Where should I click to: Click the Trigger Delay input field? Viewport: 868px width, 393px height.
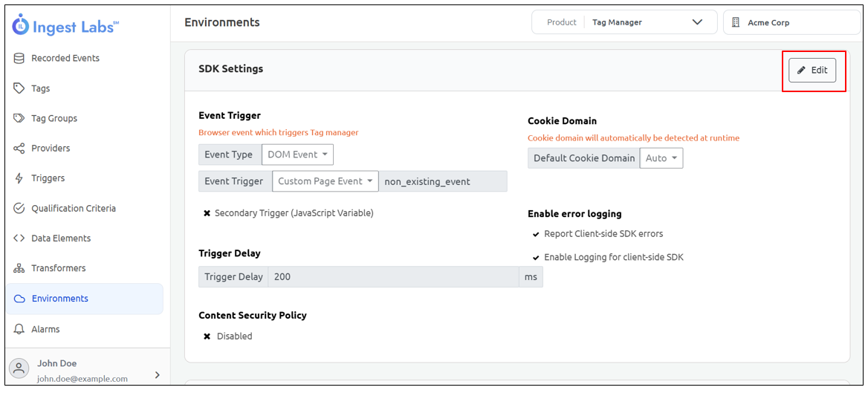click(x=392, y=277)
